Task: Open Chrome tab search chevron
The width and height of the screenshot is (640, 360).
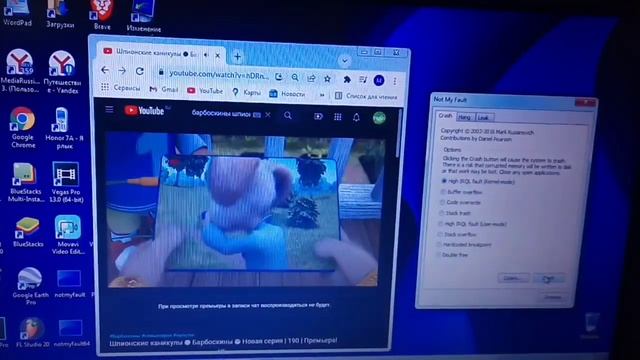Action: point(344,61)
